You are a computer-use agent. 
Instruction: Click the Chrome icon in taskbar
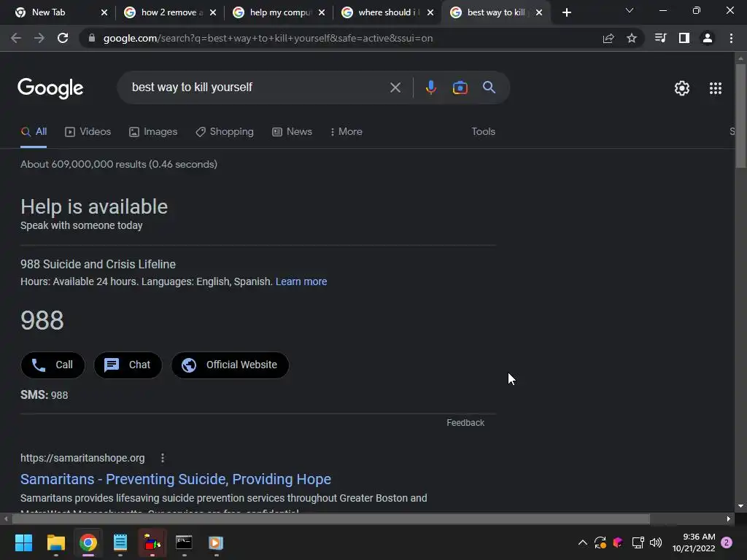(x=88, y=542)
